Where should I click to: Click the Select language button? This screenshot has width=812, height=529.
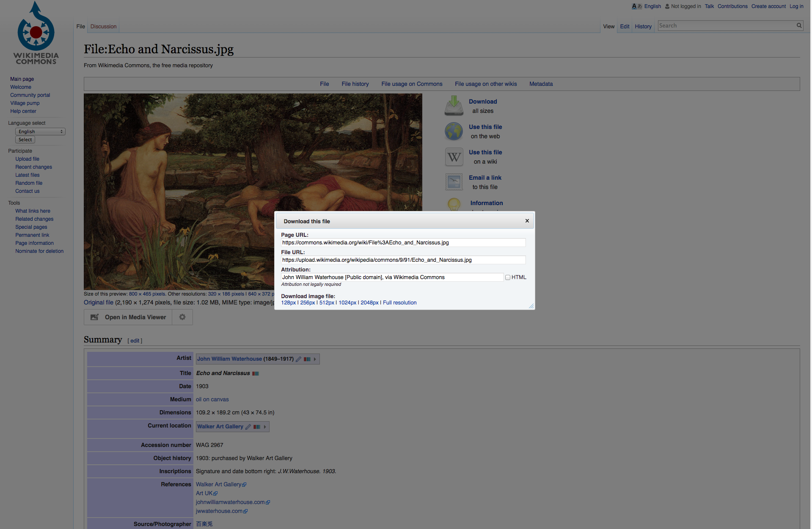click(x=25, y=140)
